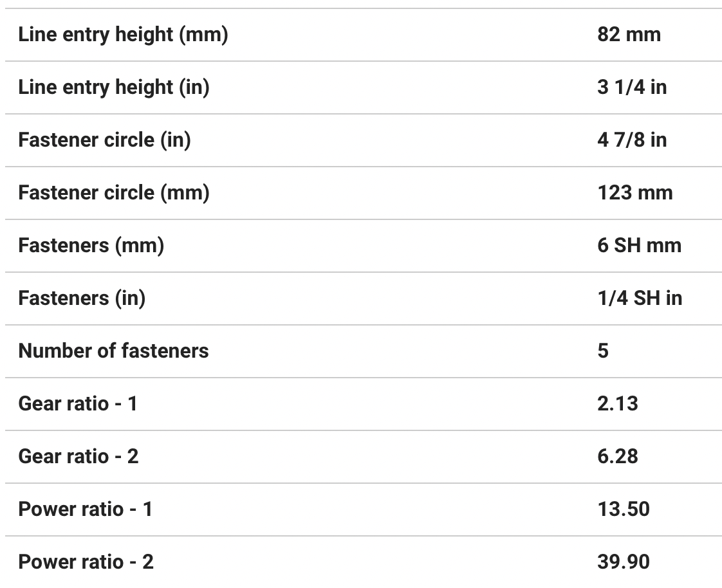The width and height of the screenshot is (722, 588).
Task: Click the "Power ratio - 1" label
Action: (86, 510)
